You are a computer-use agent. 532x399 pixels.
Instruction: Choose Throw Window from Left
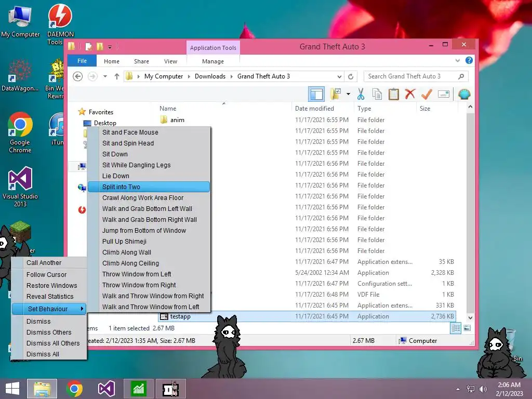pos(149,274)
